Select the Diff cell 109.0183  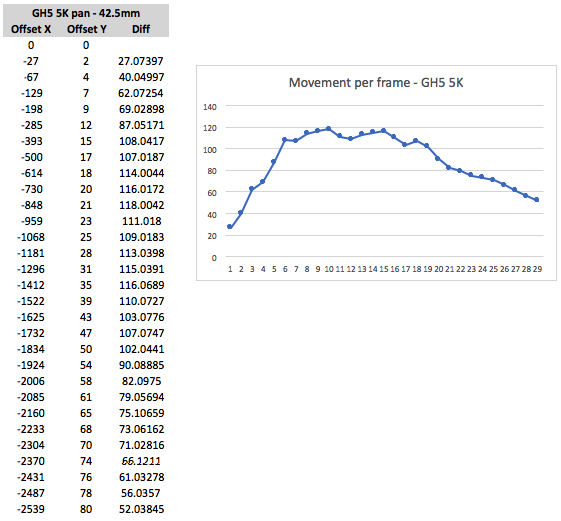click(x=141, y=237)
